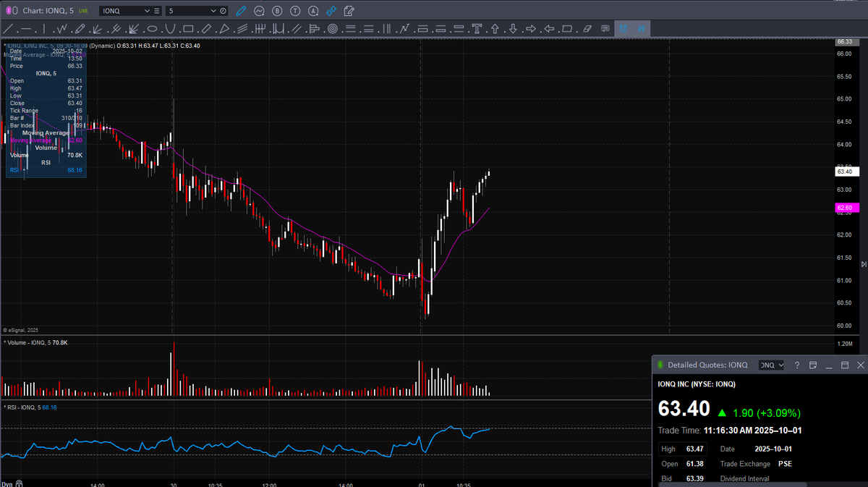
Task: Select the U-shaped arc tool
Action: pyautogui.click(x=170, y=29)
